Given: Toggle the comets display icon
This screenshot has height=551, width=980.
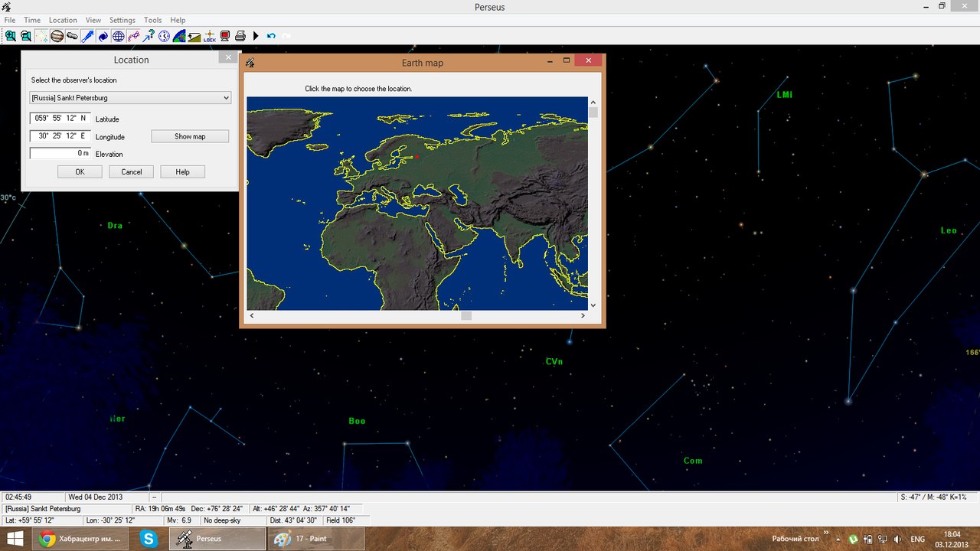Looking at the screenshot, I should (87, 36).
